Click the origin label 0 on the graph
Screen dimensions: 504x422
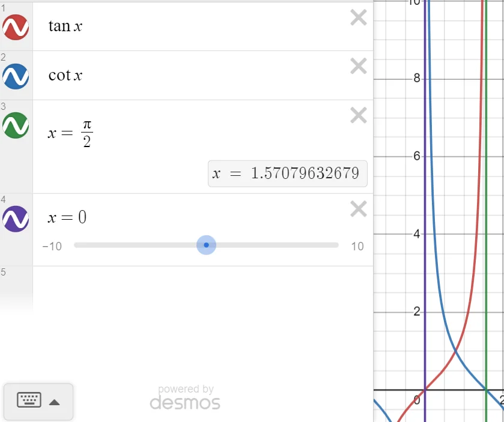(x=416, y=400)
